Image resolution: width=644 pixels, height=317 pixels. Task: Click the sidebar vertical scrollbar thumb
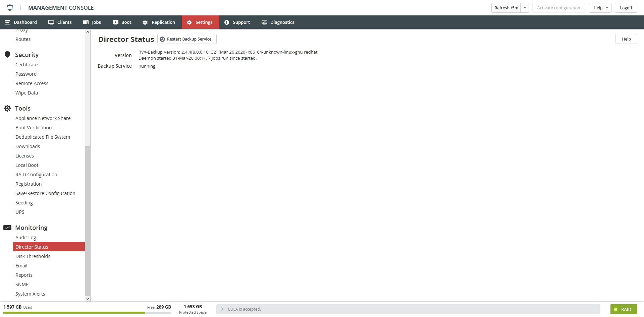pos(88,221)
